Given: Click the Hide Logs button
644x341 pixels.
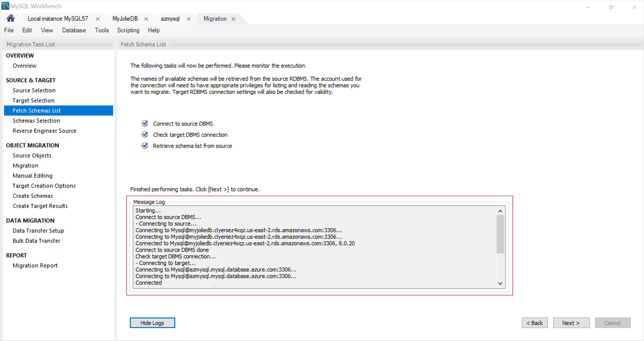Looking at the screenshot, I should pyautogui.click(x=153, y=323).
